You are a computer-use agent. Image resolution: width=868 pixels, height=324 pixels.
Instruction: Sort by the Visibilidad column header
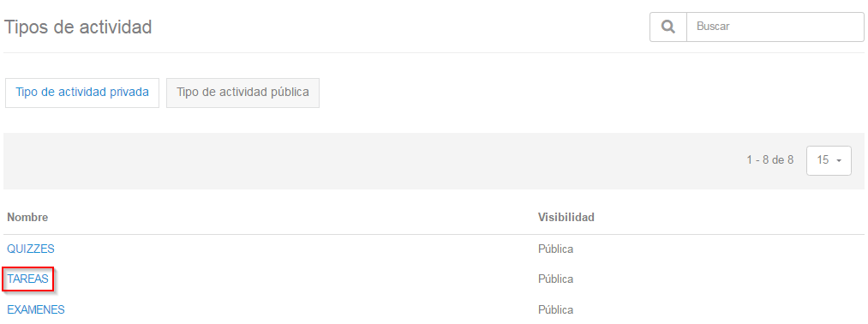pos(566,217)
